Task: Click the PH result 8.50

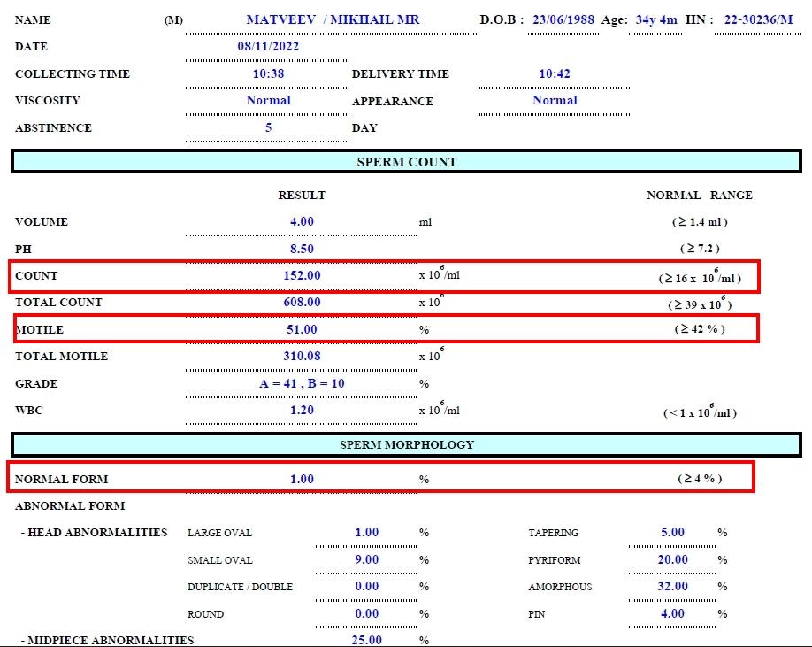Action: coord(302,249)
